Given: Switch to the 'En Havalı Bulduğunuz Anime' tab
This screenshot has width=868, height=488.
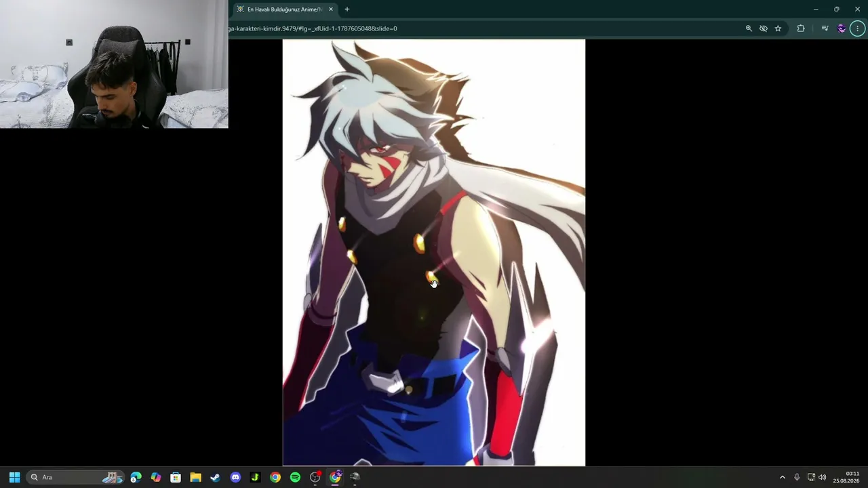Looking at the screenshot, I should pos(285,9).
